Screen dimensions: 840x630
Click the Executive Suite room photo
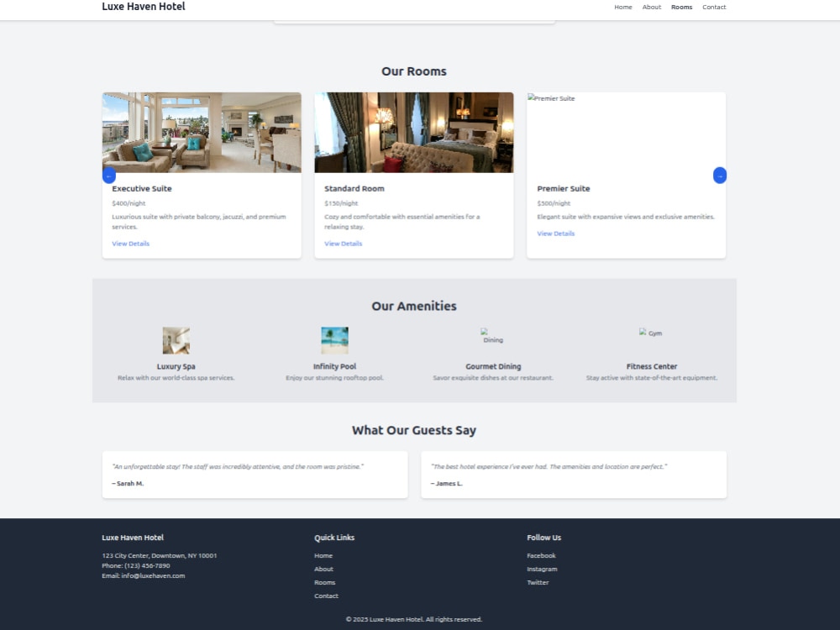point(202,133)
